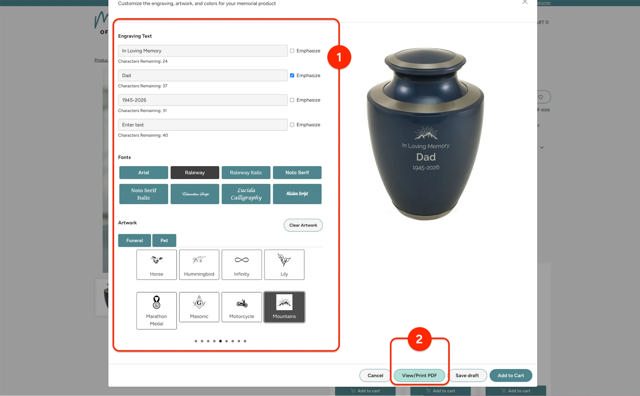Cancel the customization dialog

coord(375,375)
